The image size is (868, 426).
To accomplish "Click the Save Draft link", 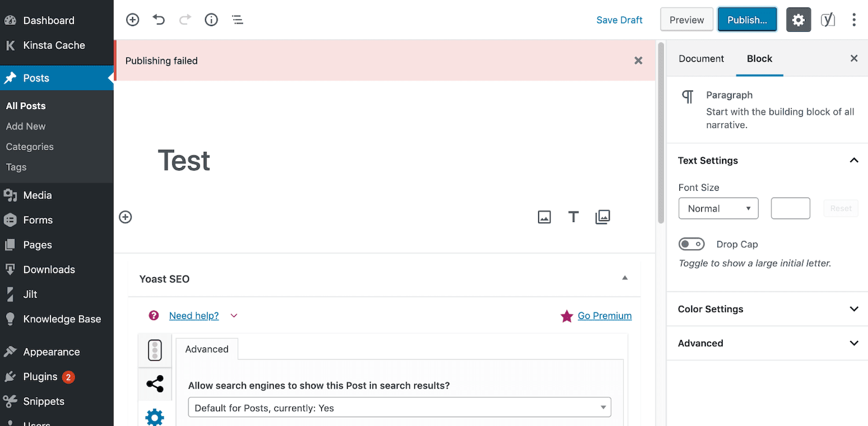I will 619,19.
